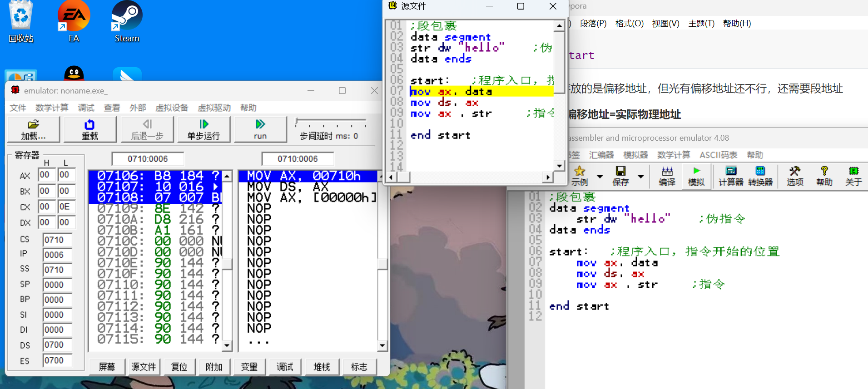Image resolution: width=868 pixels, height=389 pixels.
Task: Open the 转换器 converter tool
Action: tap(760, 176)
